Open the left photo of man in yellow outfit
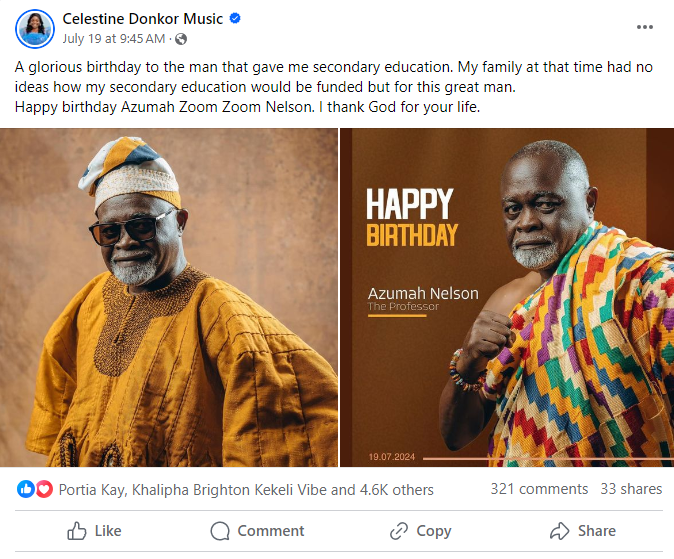The height and width of the screenshot is (559, 674). tap(168, 297)
